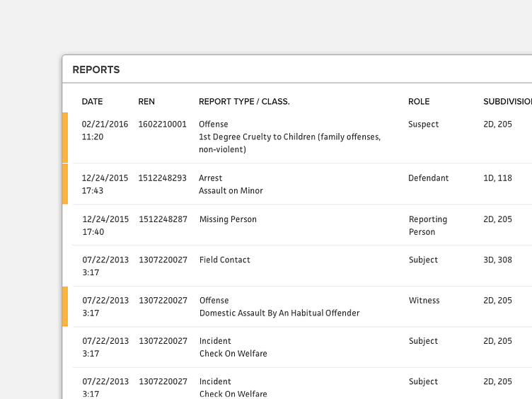Click the orange marker on the Cruelty to Children row
Viewport: 532px width, 399px height.
click(x=65, y=137)
